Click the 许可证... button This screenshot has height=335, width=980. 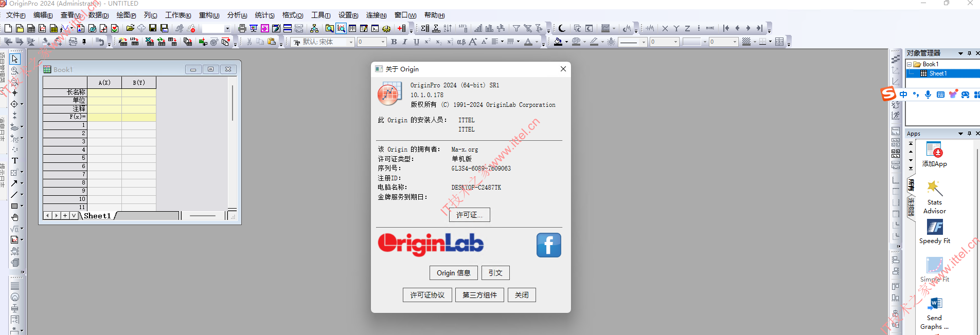(469, 215)
